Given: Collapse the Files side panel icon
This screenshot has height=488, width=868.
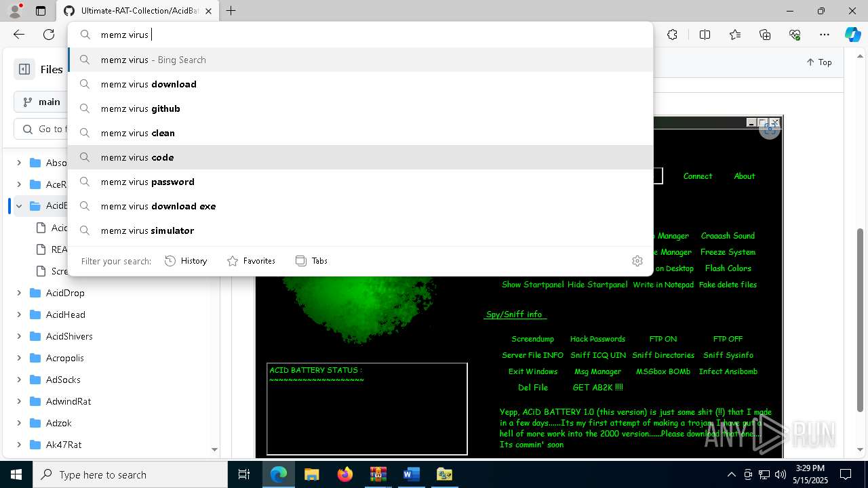Looking at the screenshot, I should click(24, 69).
